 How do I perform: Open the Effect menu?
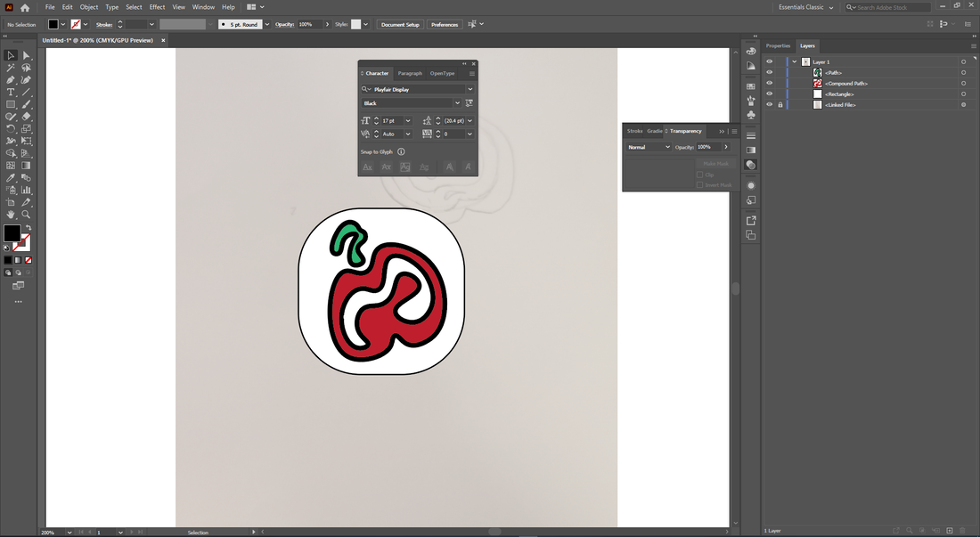tap(157, 7)
